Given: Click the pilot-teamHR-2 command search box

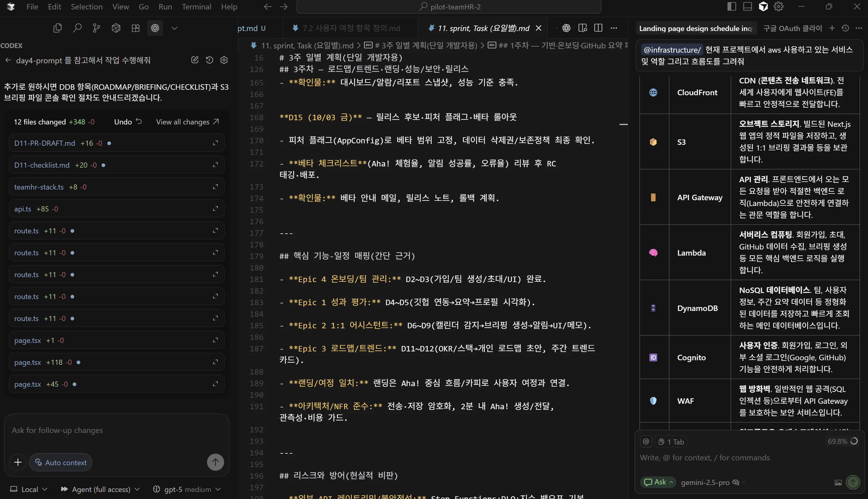Looking at the screenshot, I should click(449, 6).
